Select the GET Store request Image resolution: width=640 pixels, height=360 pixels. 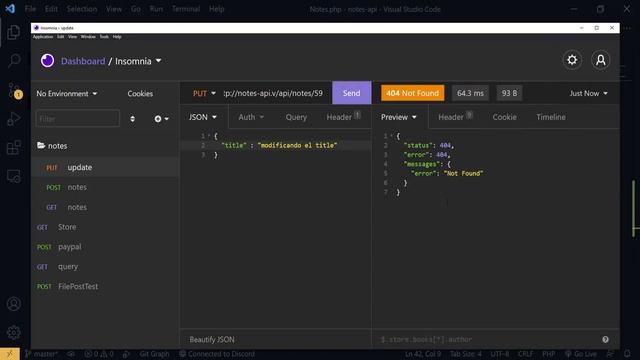coord(105,227)
